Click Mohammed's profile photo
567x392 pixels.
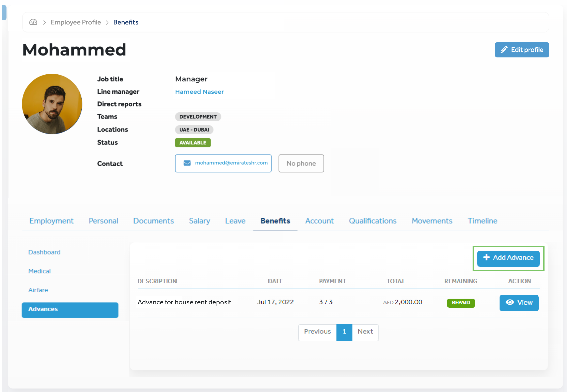pyautogui.click(x=52, y=104)
